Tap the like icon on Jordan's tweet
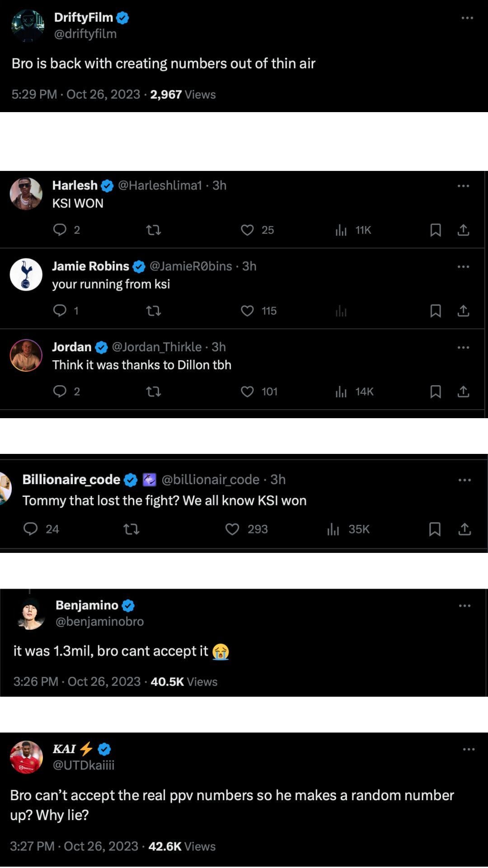The image size is (488, 868). (248, 392)
